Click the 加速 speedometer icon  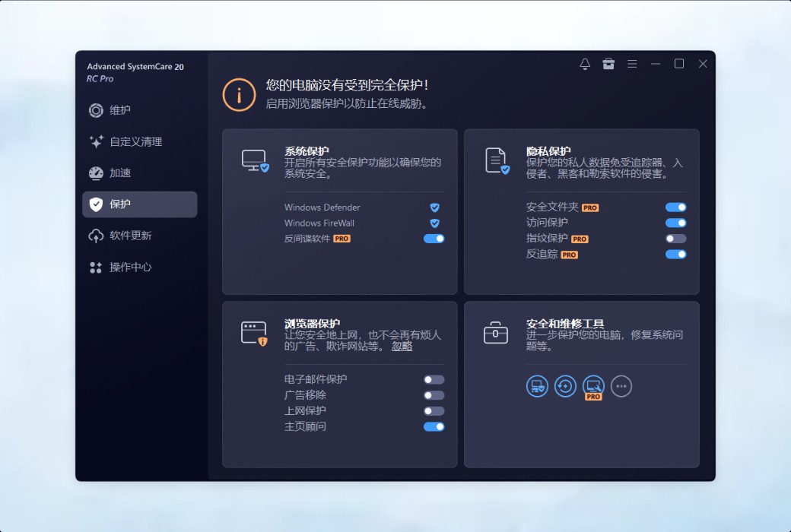click(96, 173)
